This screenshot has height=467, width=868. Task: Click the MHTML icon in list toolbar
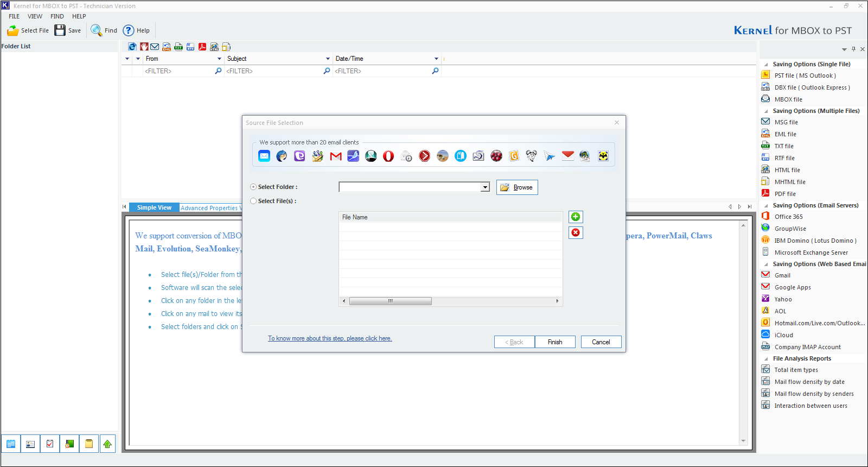point(226,47)
